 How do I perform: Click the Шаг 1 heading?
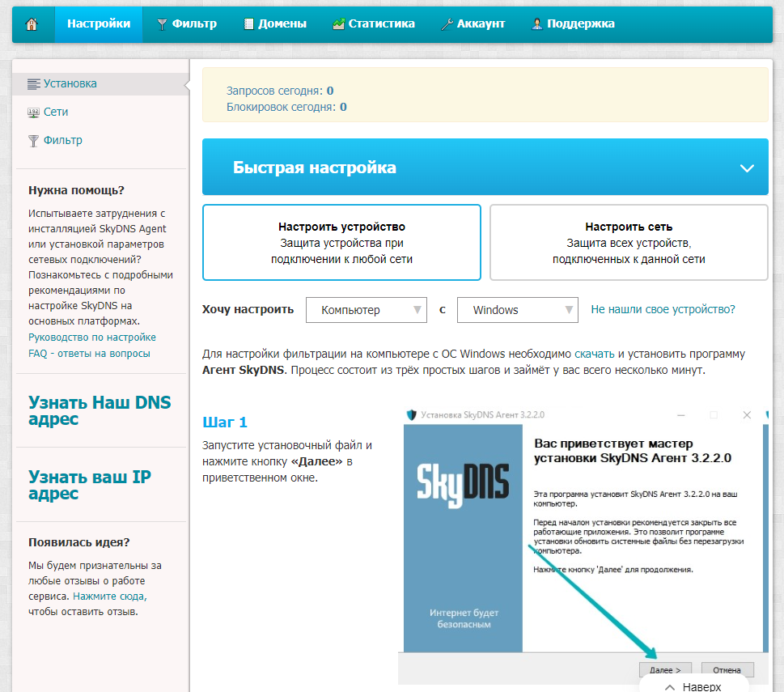coord(224,422)
